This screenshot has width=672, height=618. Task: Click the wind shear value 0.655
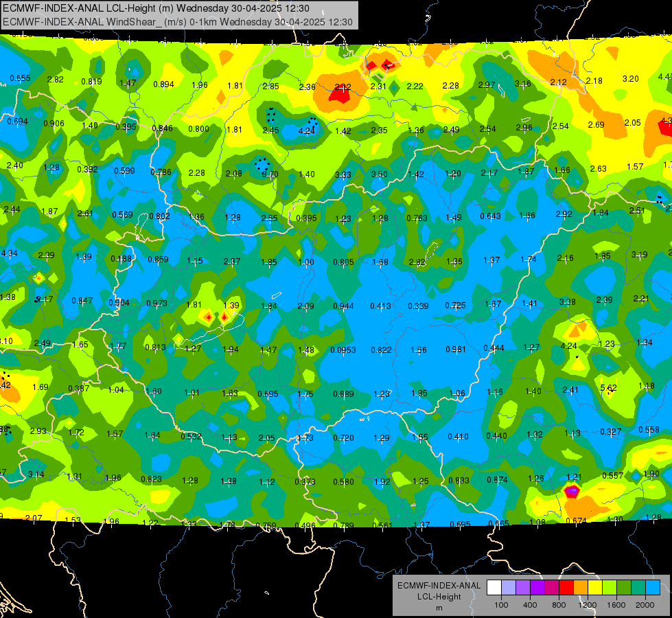[20, 78]
